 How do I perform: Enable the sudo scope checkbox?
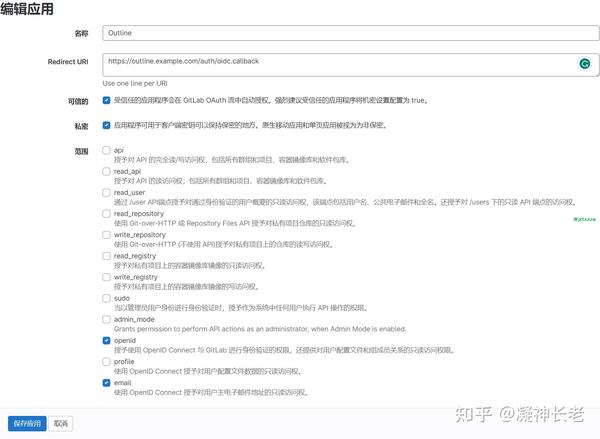[x=106, y=298]
